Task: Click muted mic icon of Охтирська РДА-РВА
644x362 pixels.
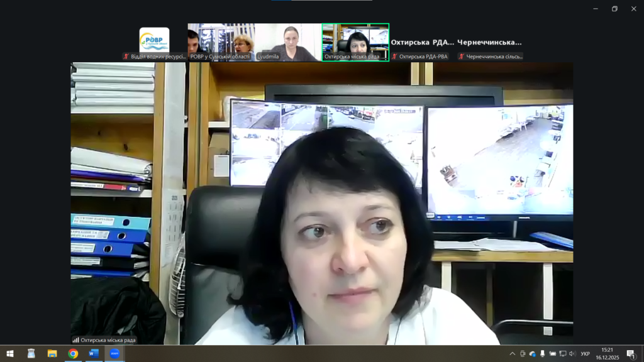Action: click(x=394, y=57)
